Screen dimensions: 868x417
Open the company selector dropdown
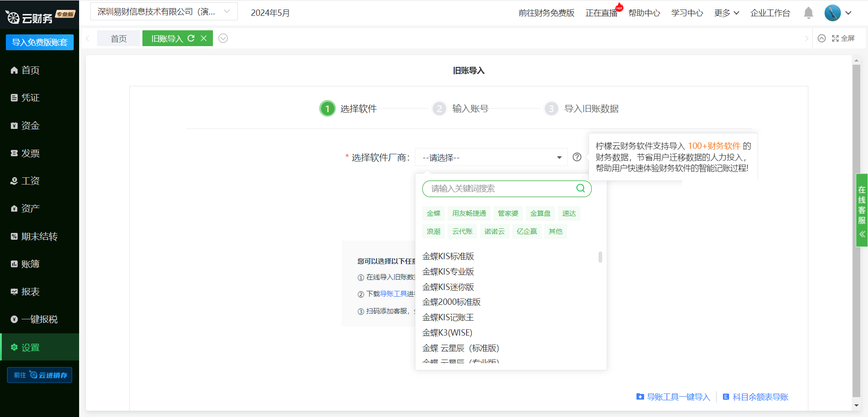[164, 12]
